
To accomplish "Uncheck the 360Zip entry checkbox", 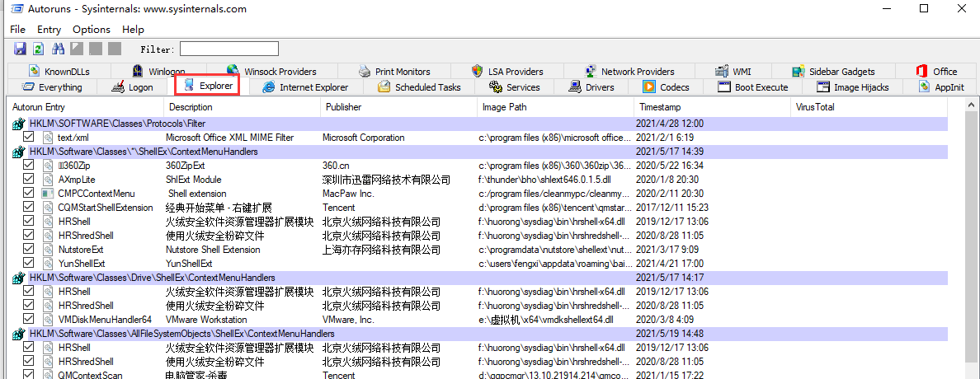I will [x=28, y=165].
